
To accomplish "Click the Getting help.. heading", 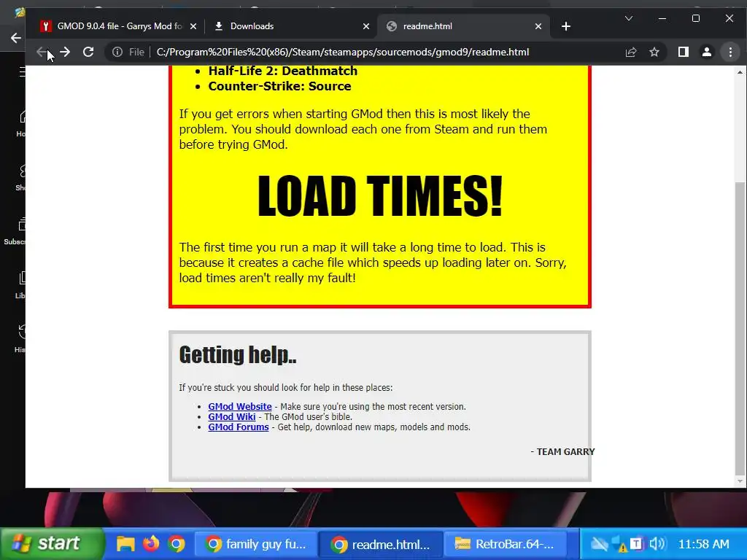I will pos(238,355).
